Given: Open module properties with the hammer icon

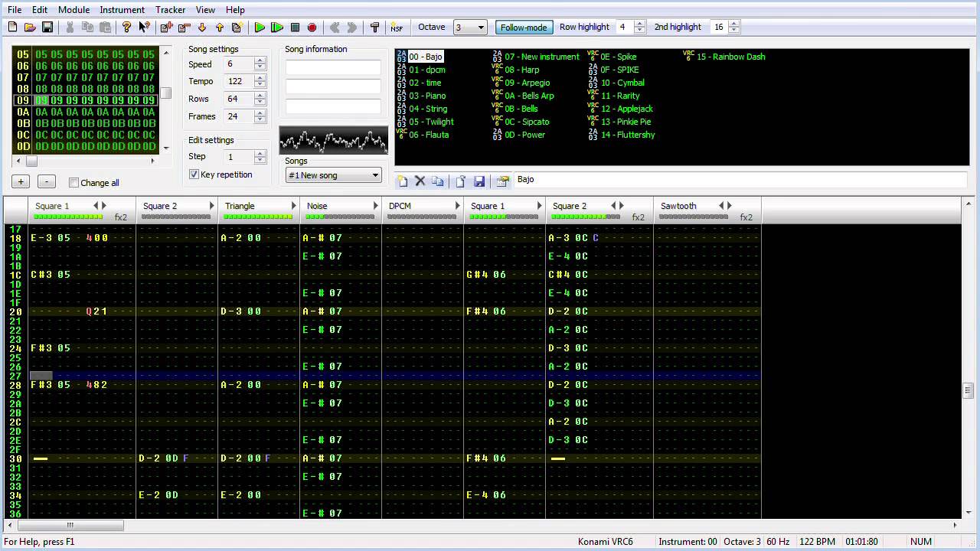Looking at the screenshot, I should tap(374, 28).
